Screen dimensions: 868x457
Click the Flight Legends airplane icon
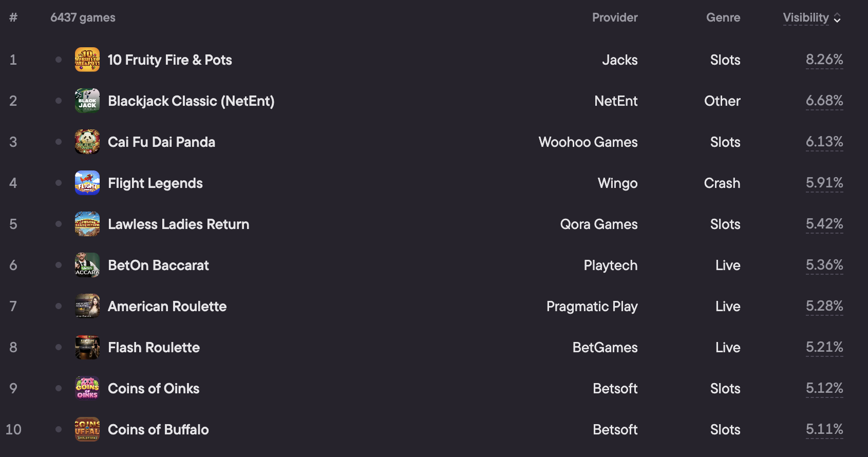[87, 183]
